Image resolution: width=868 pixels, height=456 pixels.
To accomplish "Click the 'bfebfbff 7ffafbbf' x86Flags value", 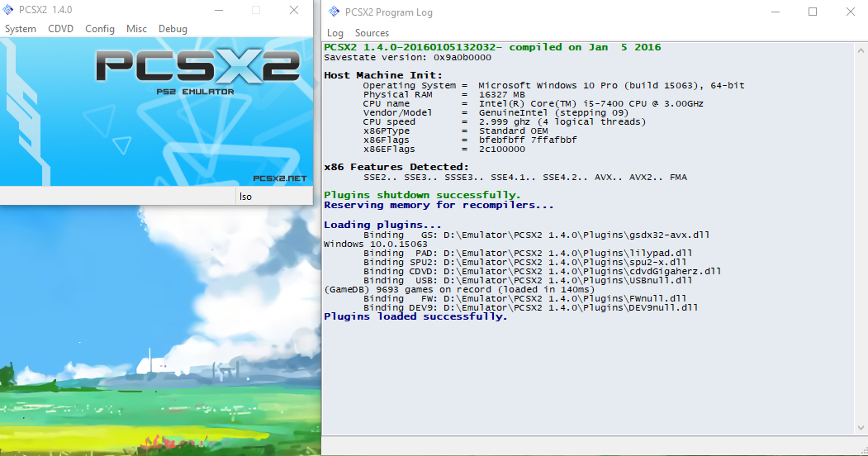I will pyautogui.click(x=528, y=140).
